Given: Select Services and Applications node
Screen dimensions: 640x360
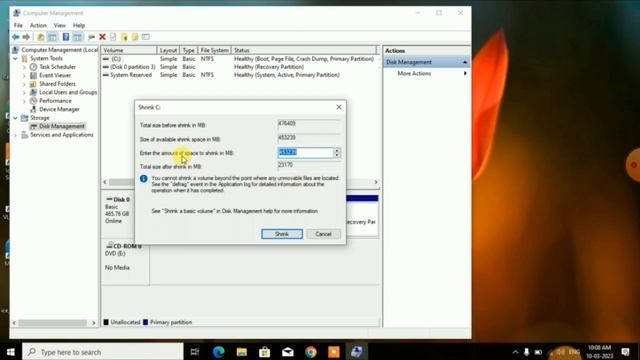Looking at the screenshot, I should (62, 135).
